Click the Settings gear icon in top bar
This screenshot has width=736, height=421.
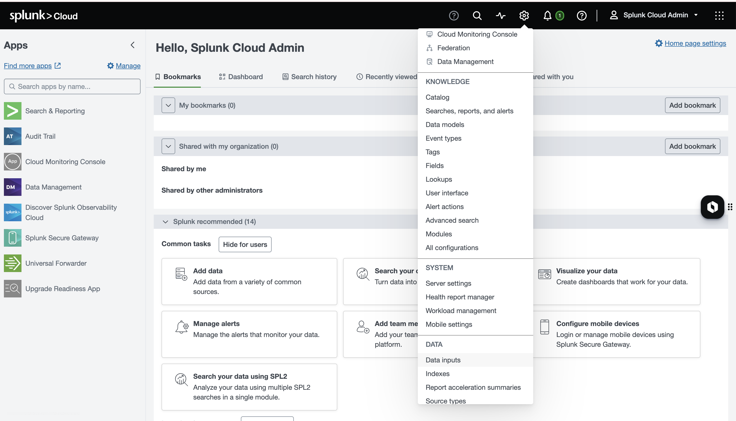[524, 15]
